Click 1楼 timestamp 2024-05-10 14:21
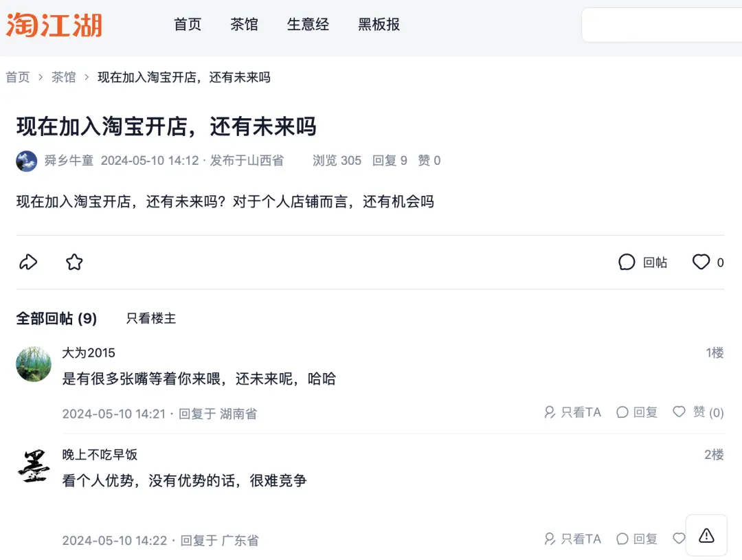Viewport: 742px width, 560px height. (x=114, y=414)
